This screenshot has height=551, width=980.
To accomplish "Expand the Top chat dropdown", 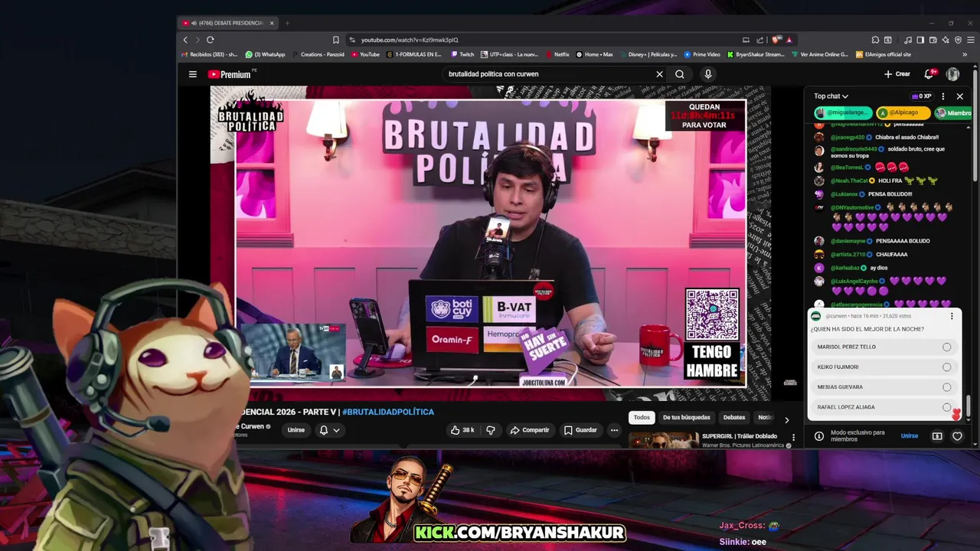I will click(831, 96).
